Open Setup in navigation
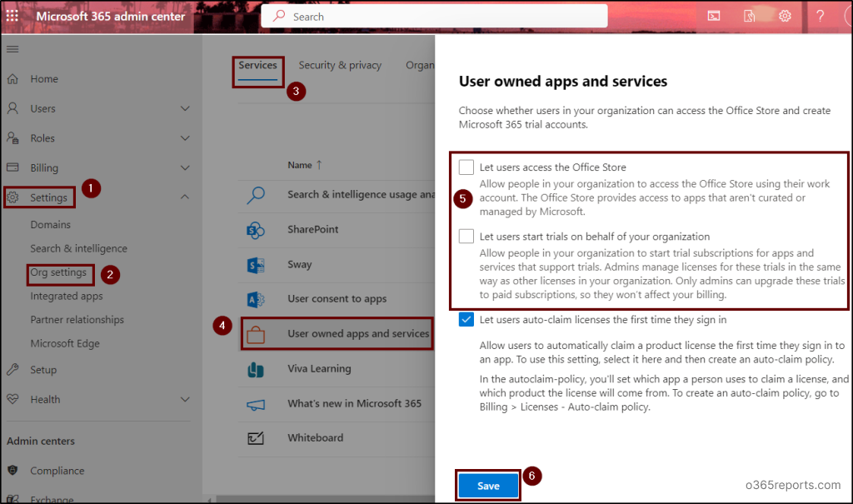The width and height of the screenshot is (853, 504). [x=43, y=370]
